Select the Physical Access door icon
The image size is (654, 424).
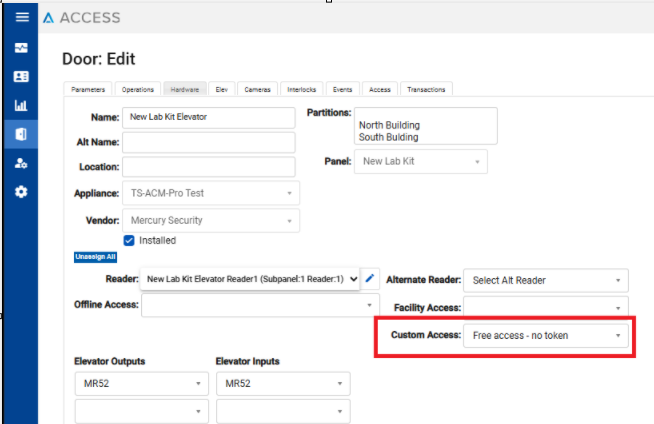[x=21, y=134]
